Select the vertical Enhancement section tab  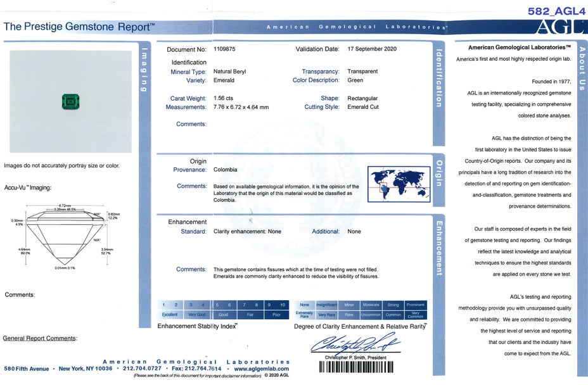tap(439, 248)
